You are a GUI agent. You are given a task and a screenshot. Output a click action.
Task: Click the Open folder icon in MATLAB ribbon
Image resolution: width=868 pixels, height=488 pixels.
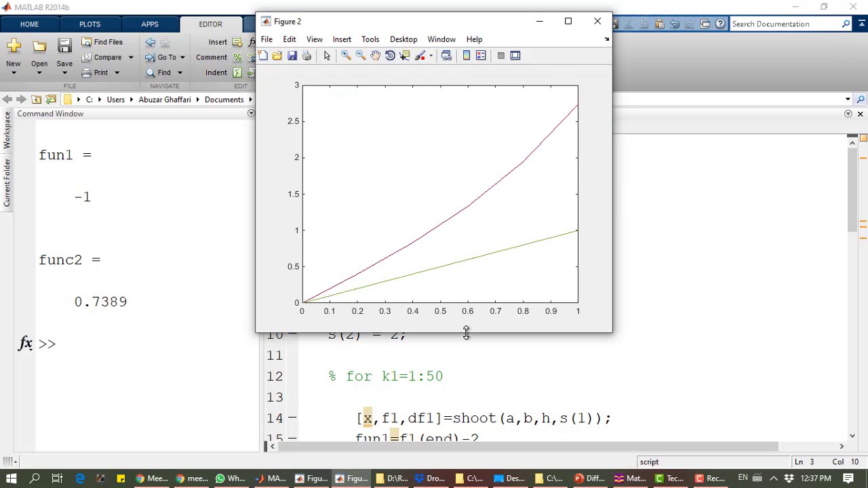[39, 45]
